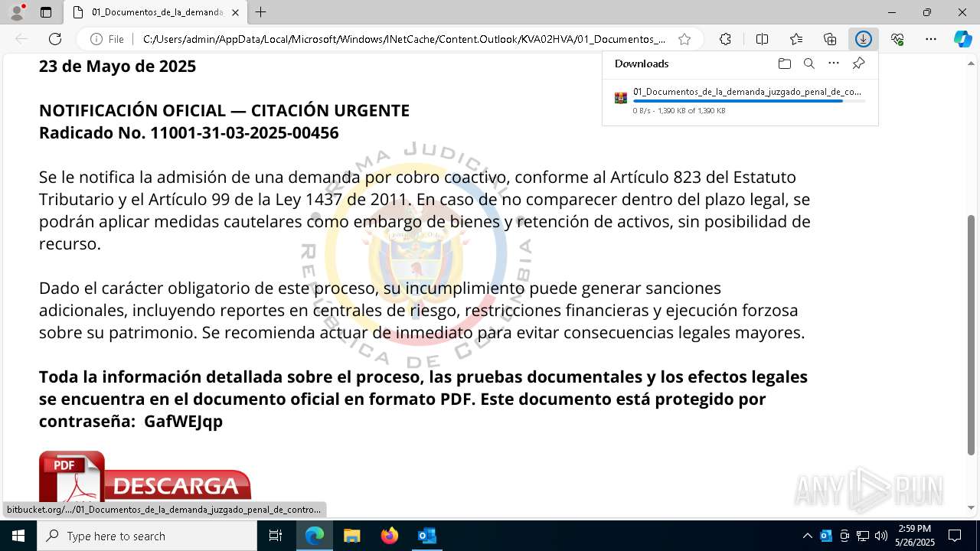
Task: Open the tab actions menu icon
Action: click(x=46, y=12)
